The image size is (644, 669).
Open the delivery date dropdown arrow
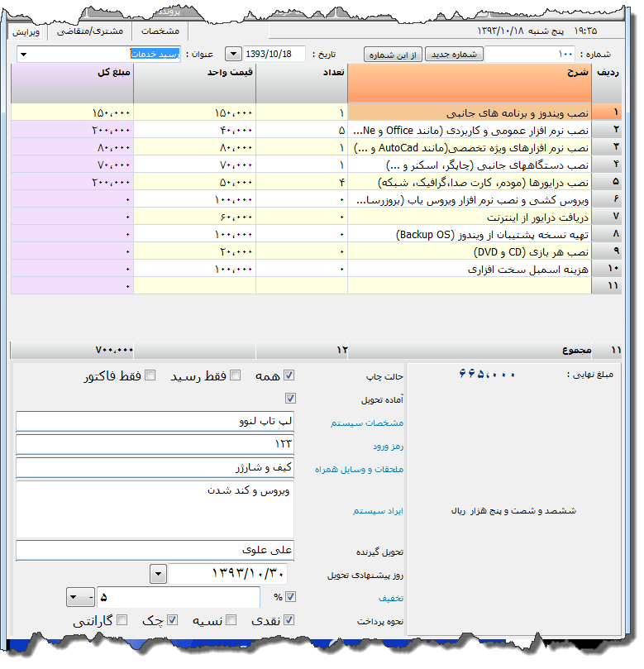[x=158, y=574]
